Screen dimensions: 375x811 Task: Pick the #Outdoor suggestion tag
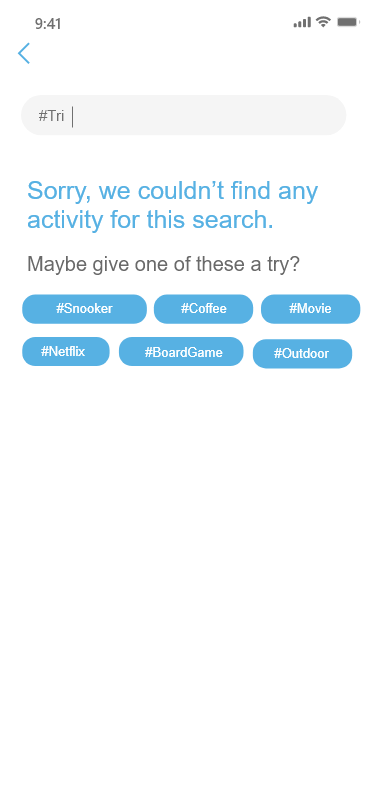[302, 354]
